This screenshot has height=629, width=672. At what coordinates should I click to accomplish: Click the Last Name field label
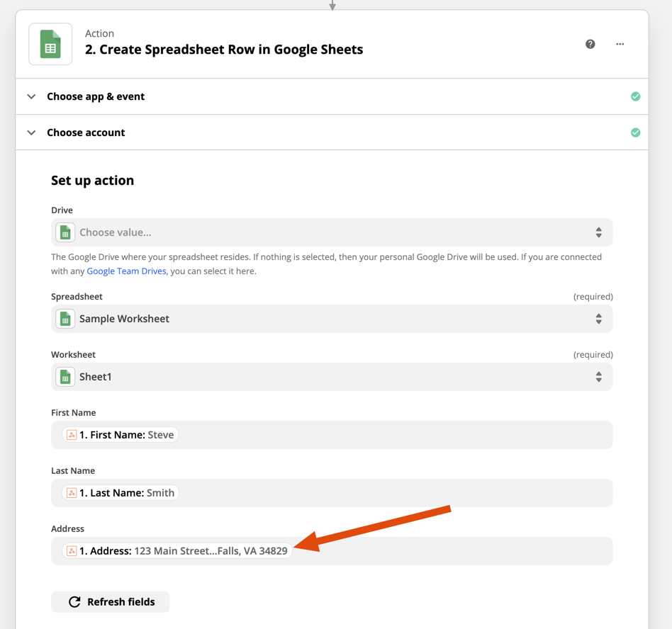click(73, 470)
